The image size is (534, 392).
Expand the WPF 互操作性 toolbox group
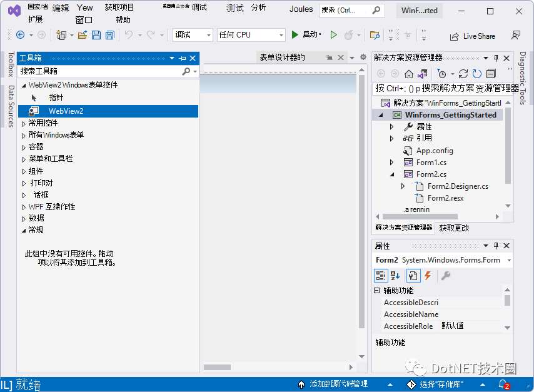pos(24,207)
